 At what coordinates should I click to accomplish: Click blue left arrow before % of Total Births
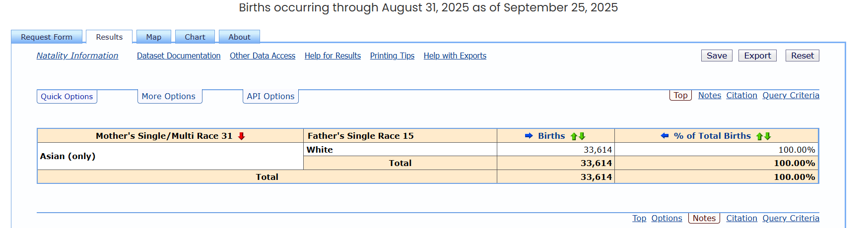pos(665,136)
